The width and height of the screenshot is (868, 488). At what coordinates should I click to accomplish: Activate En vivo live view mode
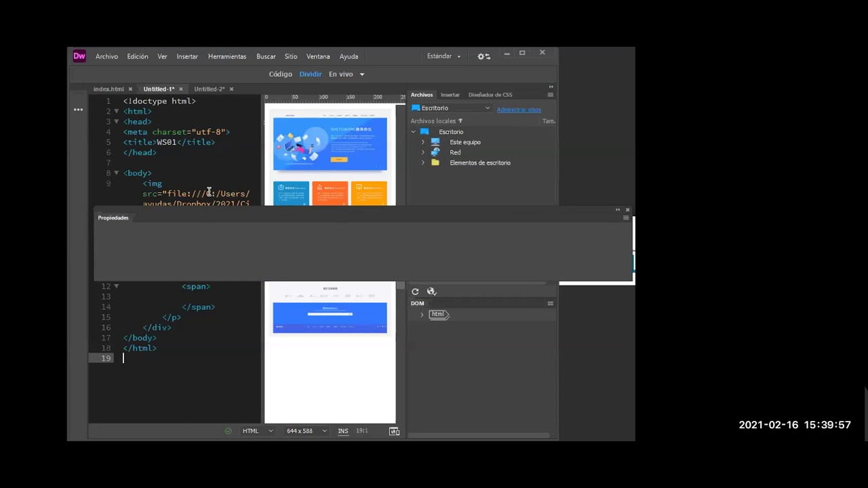click(x=340, y=74)
